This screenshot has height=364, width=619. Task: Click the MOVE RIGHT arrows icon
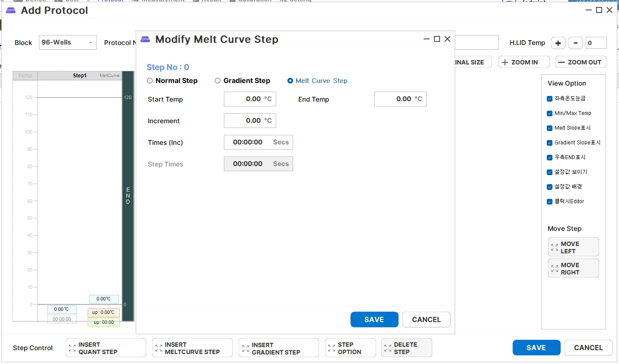pos(555,269)
